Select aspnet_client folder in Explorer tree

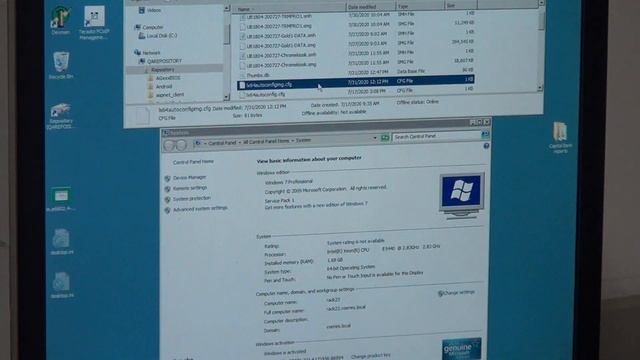click(x=166, y=95)
